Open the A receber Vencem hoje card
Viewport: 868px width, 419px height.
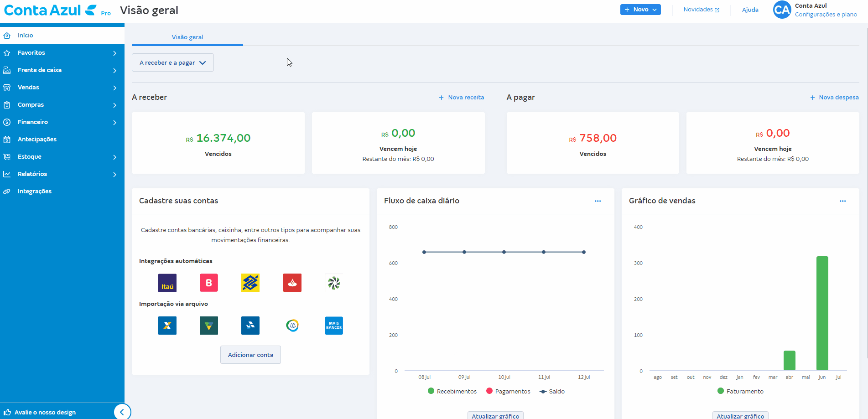(398, 143)
